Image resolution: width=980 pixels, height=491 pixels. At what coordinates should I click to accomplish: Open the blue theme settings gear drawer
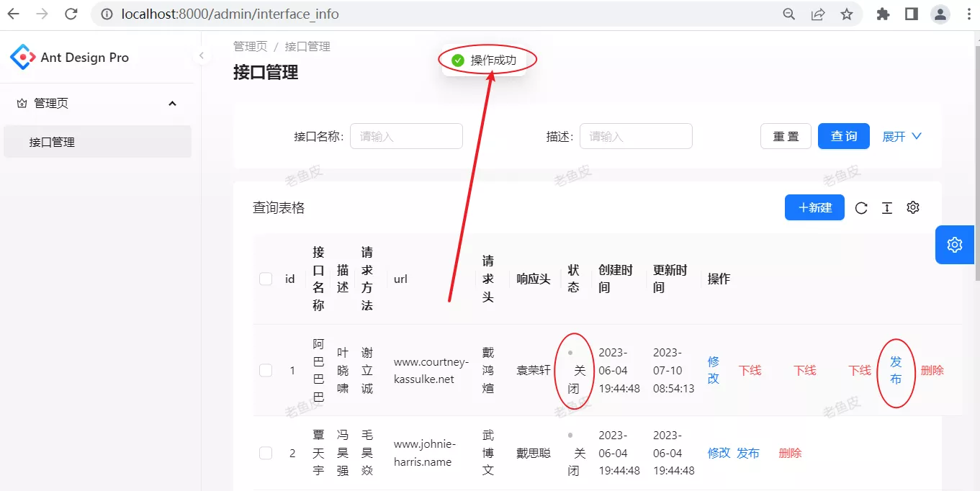[955, 245]
